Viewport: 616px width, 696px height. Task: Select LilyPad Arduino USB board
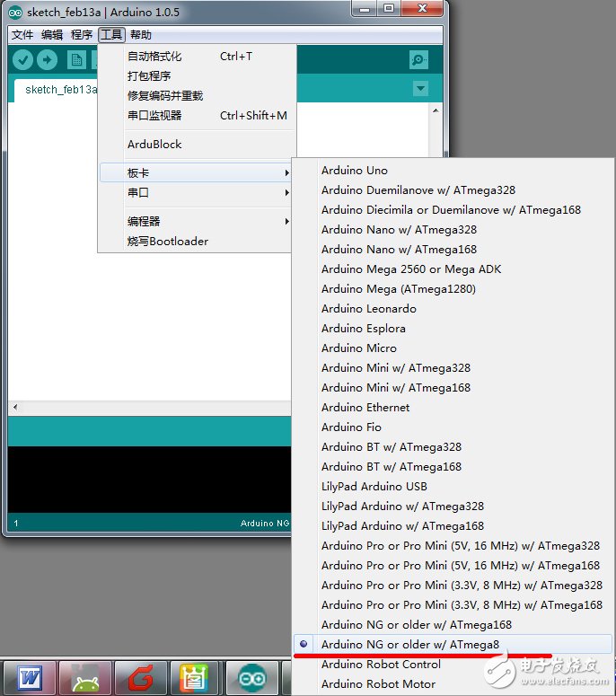(x=453, y=487)
